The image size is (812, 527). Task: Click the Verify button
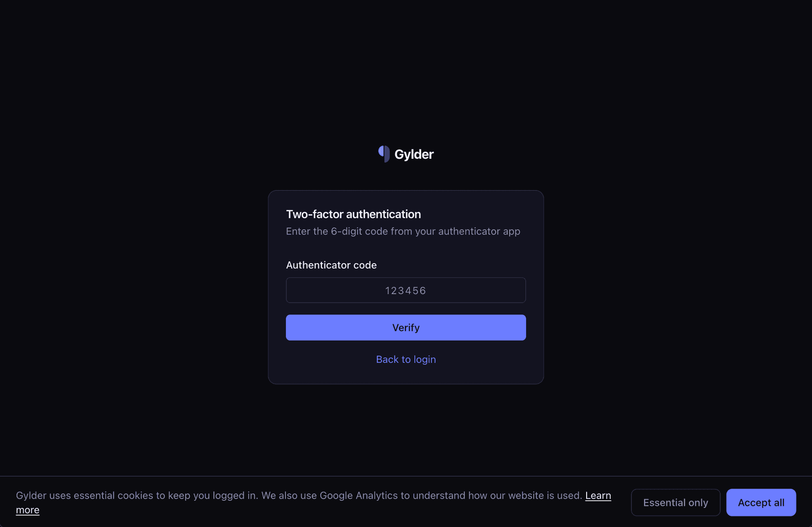406,327
